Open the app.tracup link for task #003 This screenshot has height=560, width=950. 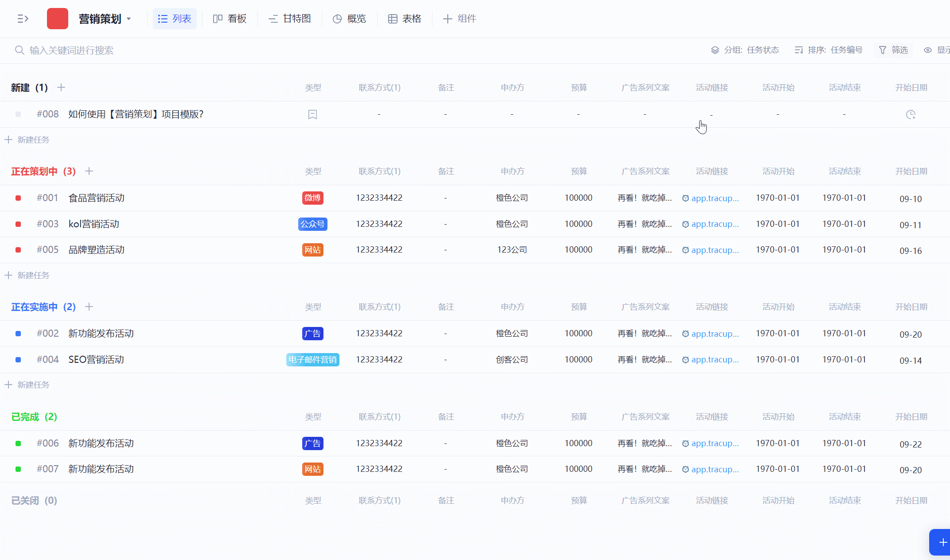[x=714, y=224]
